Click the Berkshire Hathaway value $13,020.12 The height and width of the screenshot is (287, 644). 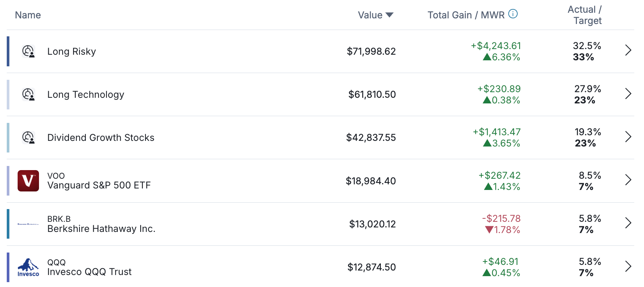[372, 224]
